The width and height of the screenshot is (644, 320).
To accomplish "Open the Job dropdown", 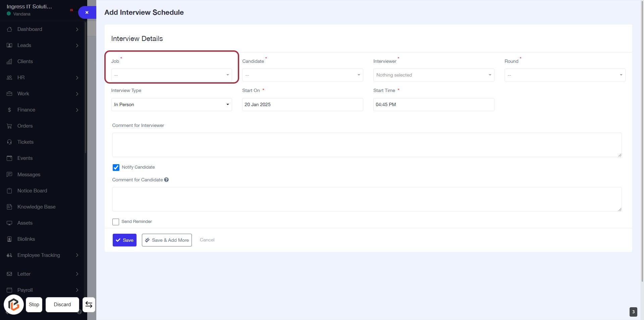I will pyautogui.click(x=171, y=75).
